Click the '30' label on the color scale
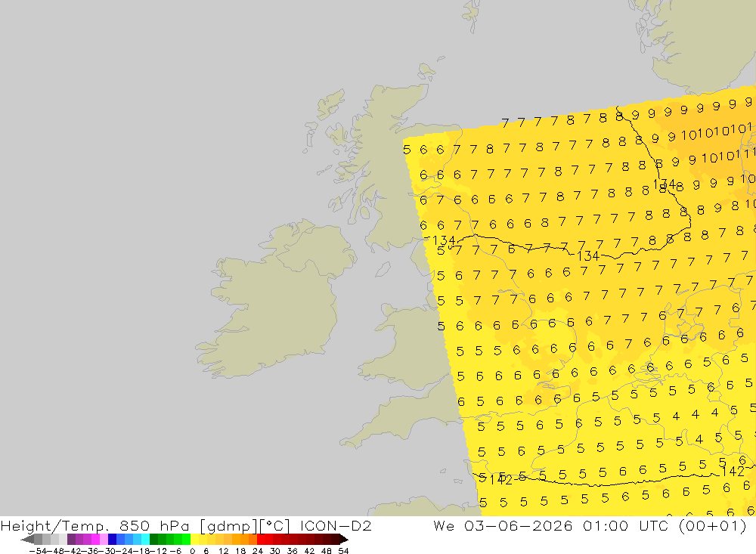 coord(275,551)
